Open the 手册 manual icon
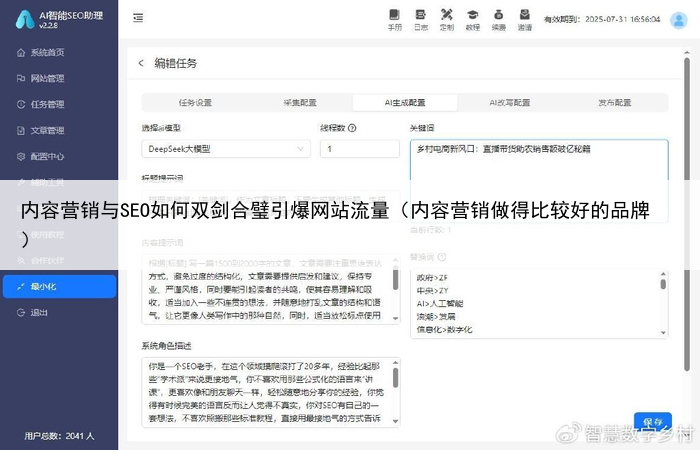 [394, 18]
